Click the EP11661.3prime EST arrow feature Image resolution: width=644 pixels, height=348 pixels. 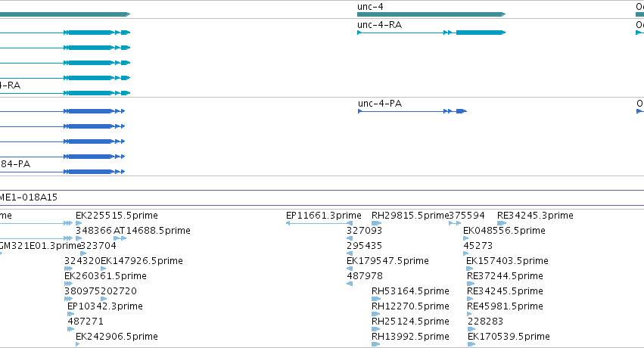(x=319, y=223)
